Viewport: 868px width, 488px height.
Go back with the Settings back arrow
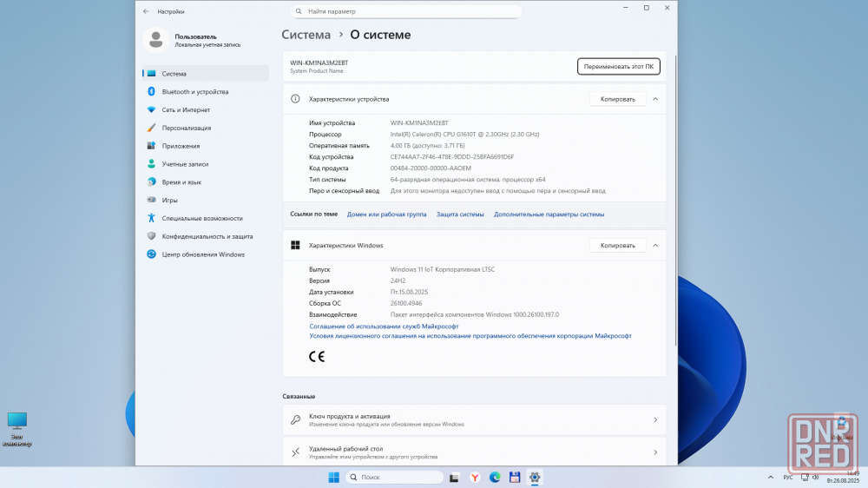pyautogui.click(x=146, y=11)
